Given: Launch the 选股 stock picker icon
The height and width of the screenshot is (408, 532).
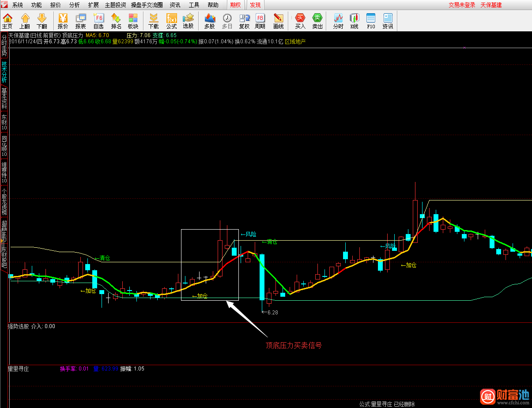Looking at the screenshot, I should [189, 21].
